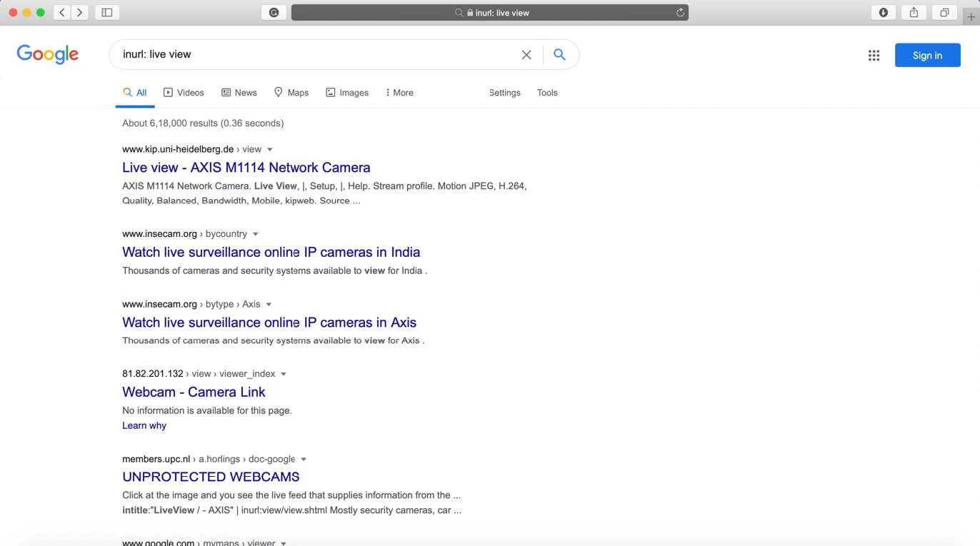The height and width of the screenshot is (546, 980).
Task: Expand dropdown next to insecam.org bytype Axis
Action: [269, 305]
